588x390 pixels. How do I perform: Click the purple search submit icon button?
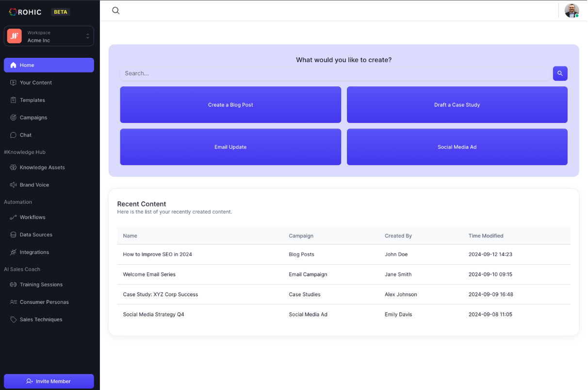tap(560, 73)
